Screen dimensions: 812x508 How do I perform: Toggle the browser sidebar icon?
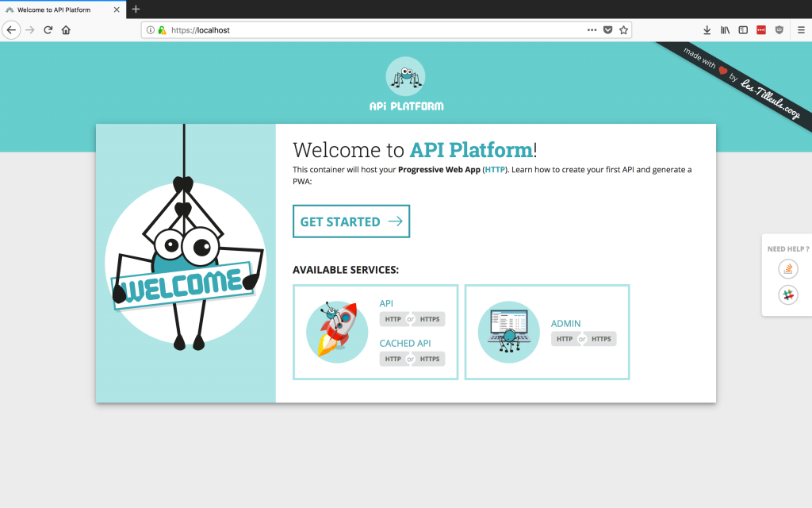743,29
